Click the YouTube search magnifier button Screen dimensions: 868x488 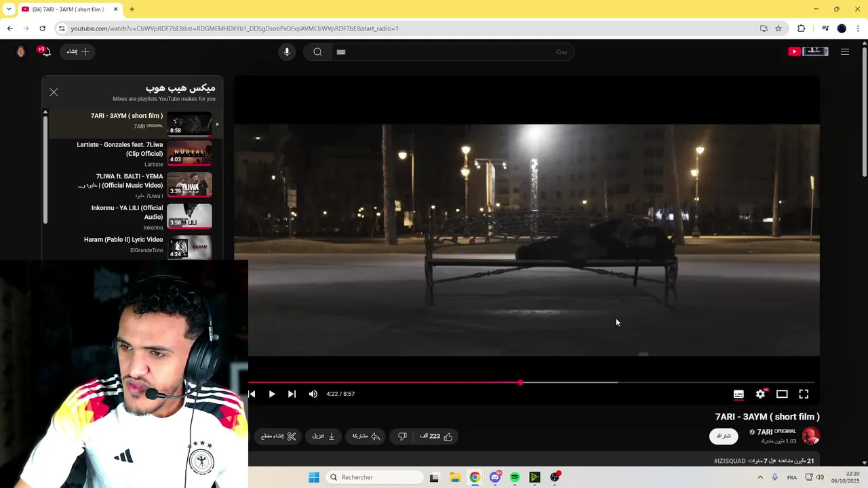click(x=317, y=52)
